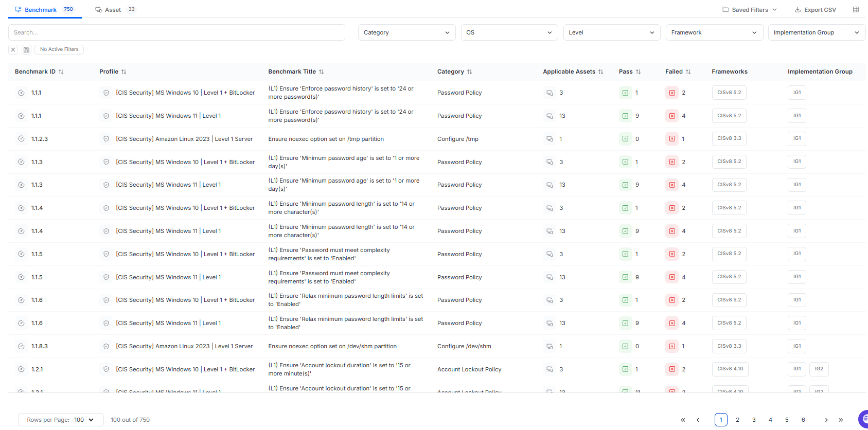
Task: Click CISv8 3.3 tag in 1.1.8.3 row
Action: [729, 346]
